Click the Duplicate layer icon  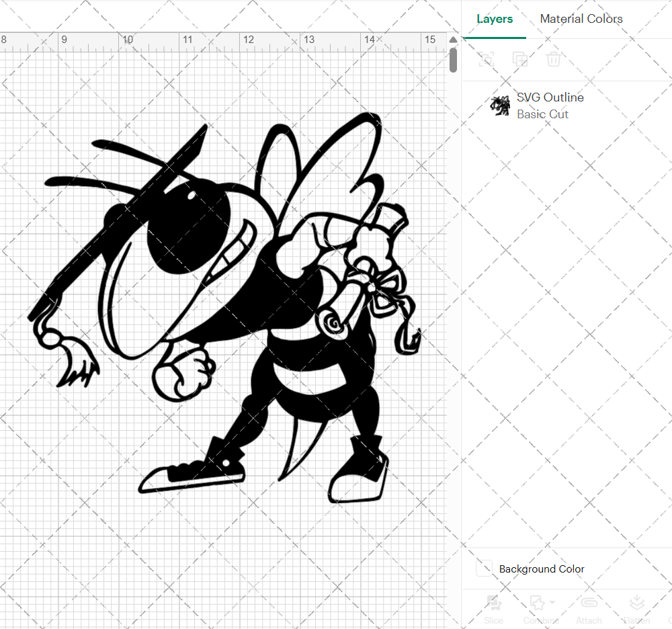(520, 59)
